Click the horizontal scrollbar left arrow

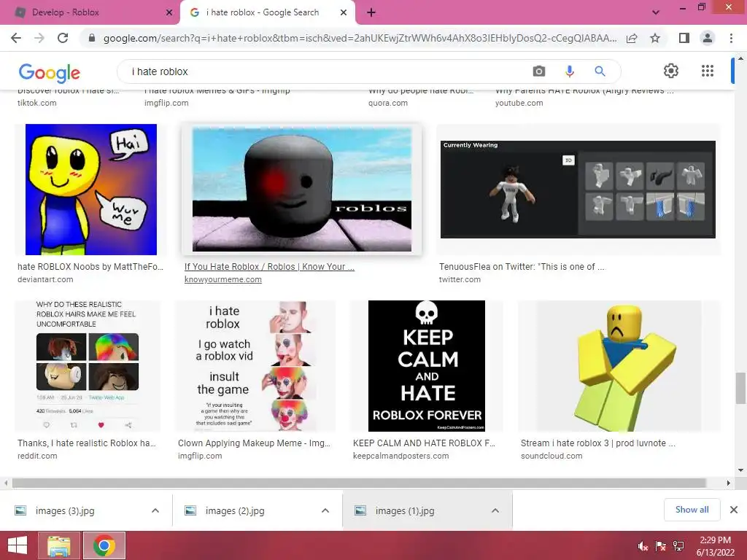coord(6,483)
